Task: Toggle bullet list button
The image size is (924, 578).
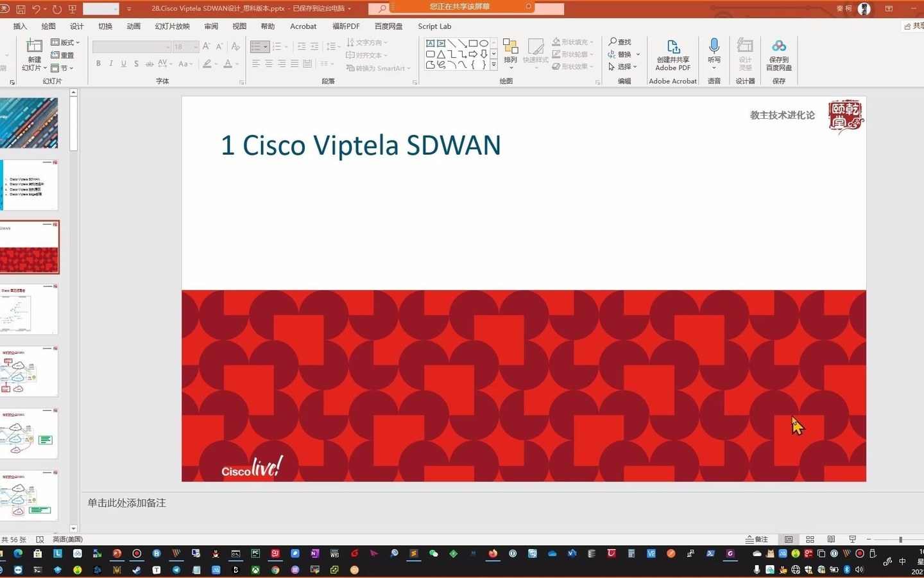Action: (256, 46)
